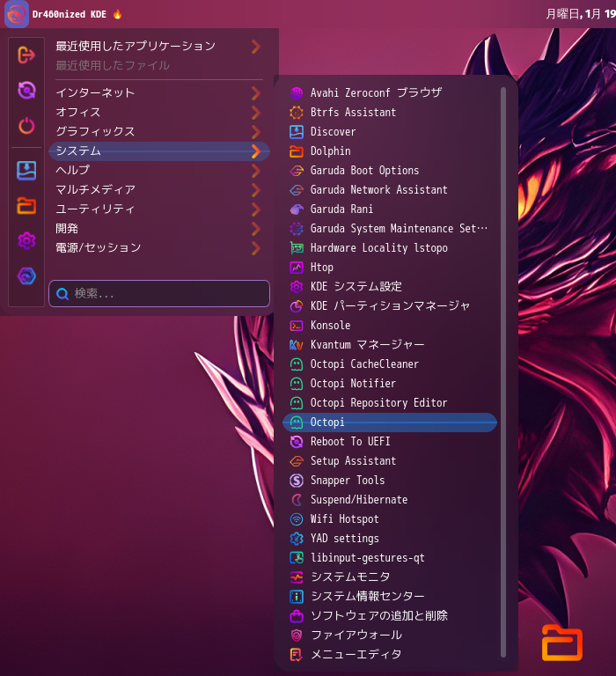Click the Octopi CacheCleaner ghost icon

(297, 364)
